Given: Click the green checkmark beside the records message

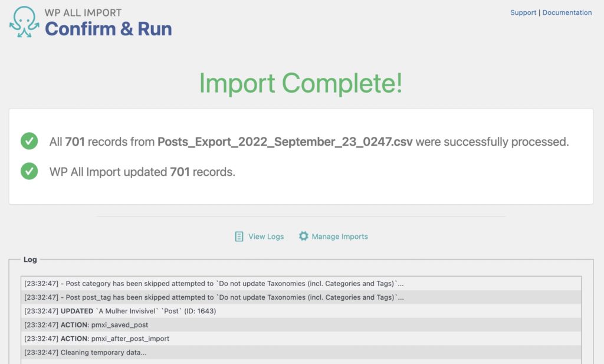Looking at the screenshot, I should coord(28,142).
